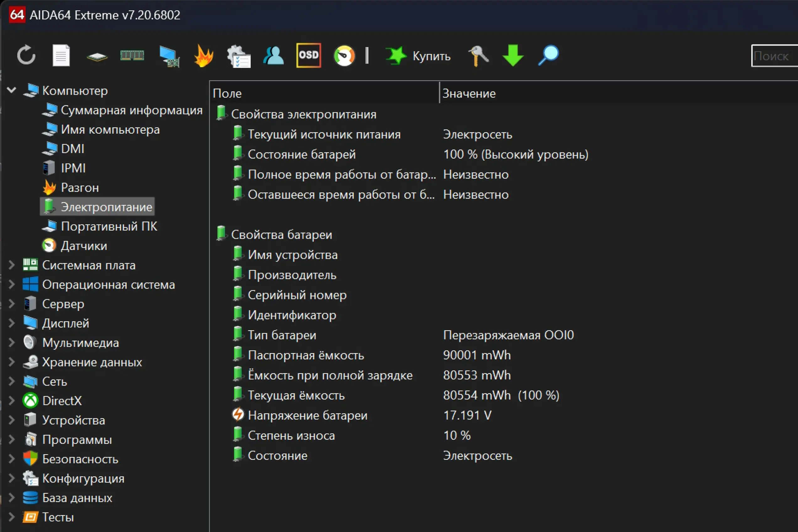The height and width of the screenshot is (532, 798).
Task: Click the magnifier search icon
Action: point(548,55)
